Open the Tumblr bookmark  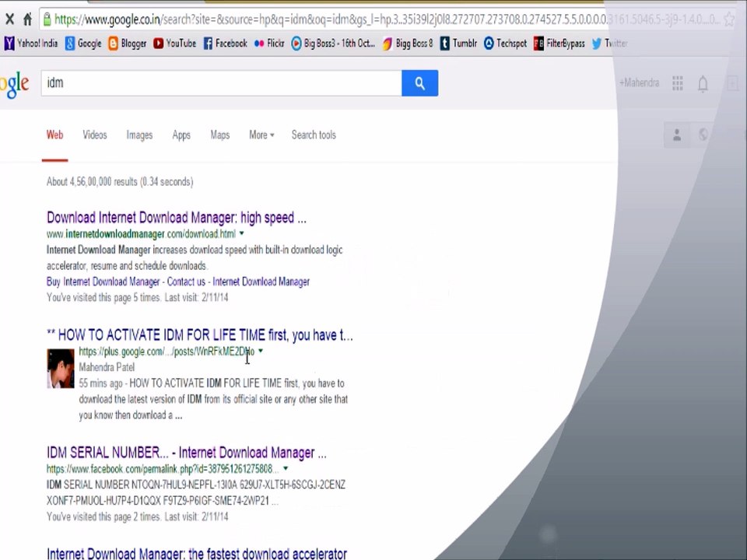[x=458, y=44]
